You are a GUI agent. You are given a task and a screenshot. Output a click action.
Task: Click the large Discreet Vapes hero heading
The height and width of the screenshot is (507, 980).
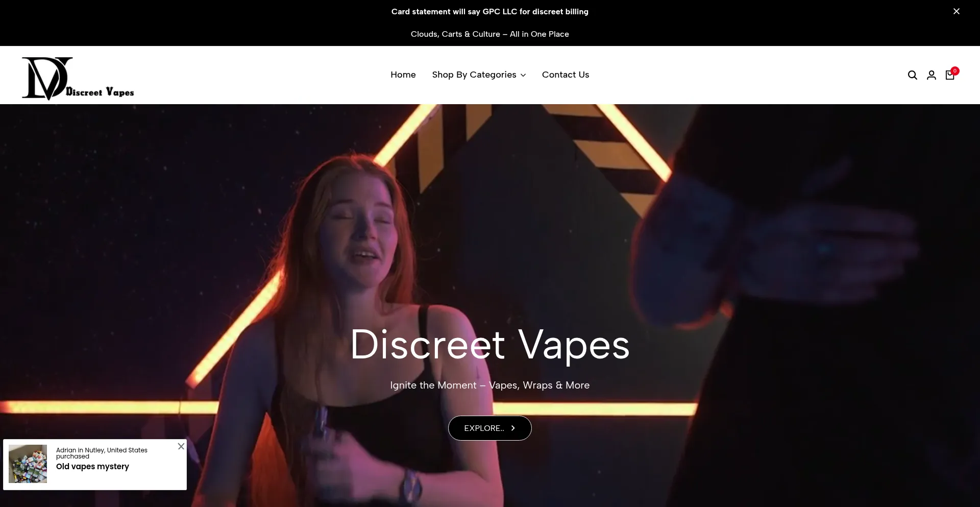(489, 345)
